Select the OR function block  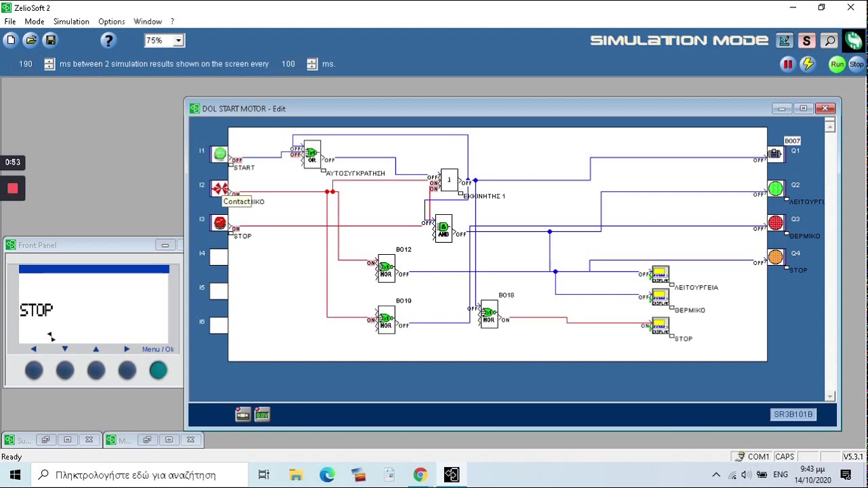(312, 155)
